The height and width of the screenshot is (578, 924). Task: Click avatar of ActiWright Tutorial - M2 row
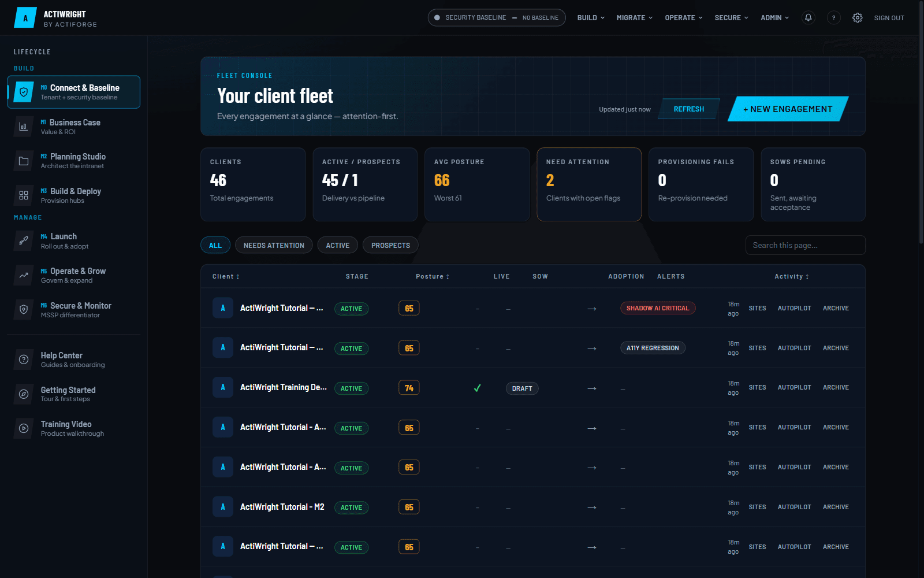223,507
